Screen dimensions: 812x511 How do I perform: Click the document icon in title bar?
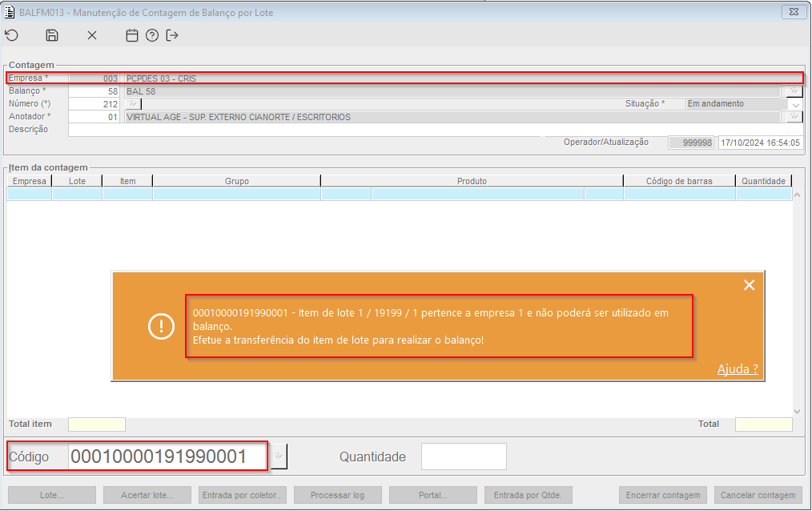tap(10, 12)
